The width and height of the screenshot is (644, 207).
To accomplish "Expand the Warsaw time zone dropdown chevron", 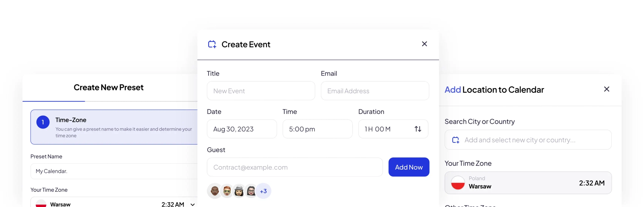I will pos(192,204).
